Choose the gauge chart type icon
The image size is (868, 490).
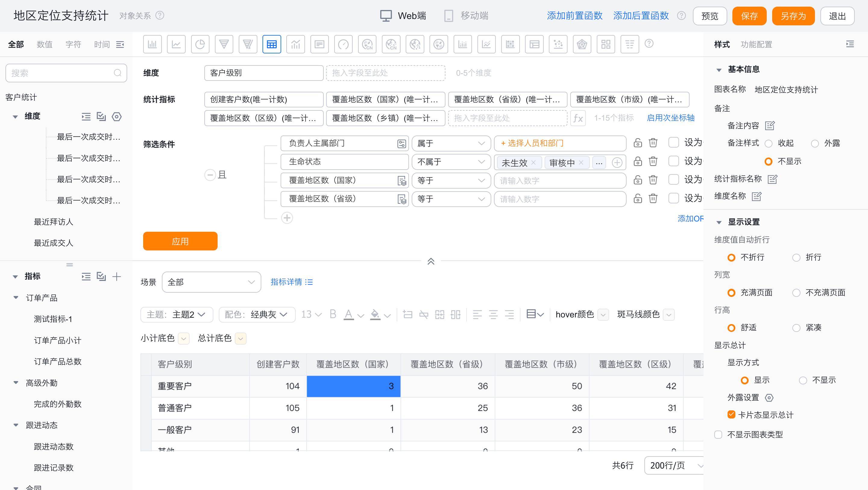pyautogui.click(x=343, y=44)
